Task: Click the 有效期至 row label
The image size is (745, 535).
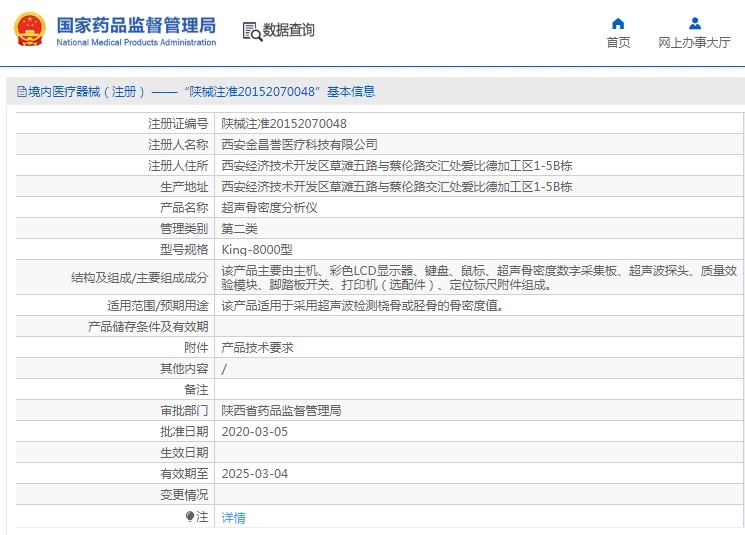Action: click(x=184, y=474)
